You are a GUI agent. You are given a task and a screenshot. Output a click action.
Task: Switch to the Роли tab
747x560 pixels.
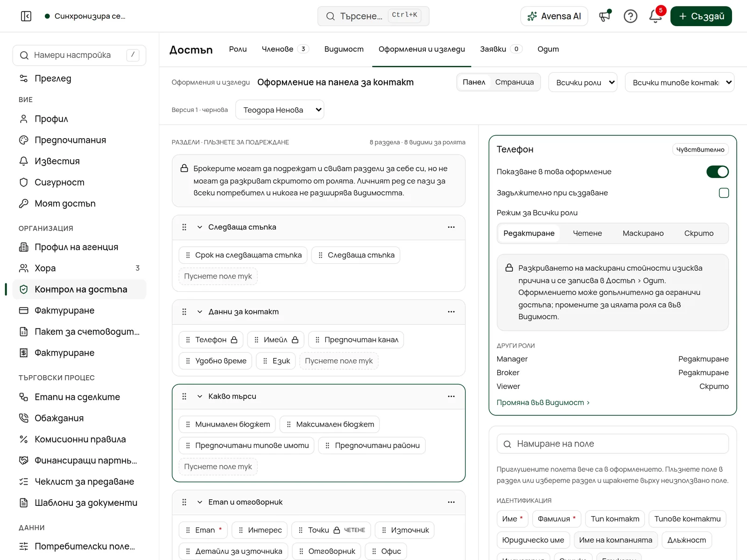click(x=238, y=49)
